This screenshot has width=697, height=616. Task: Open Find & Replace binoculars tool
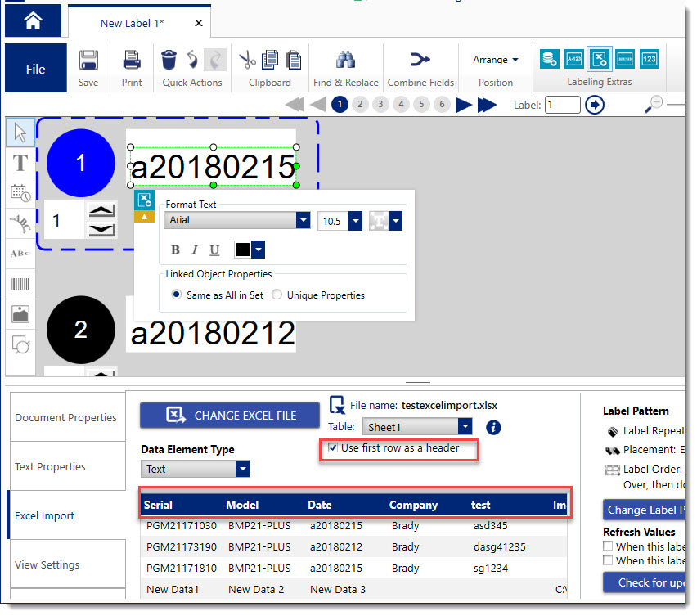(345, 60)
